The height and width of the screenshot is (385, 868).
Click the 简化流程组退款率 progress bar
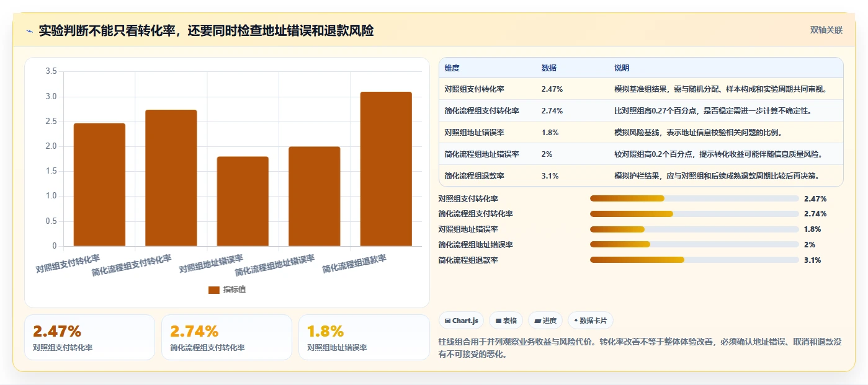tap(694, 260)
